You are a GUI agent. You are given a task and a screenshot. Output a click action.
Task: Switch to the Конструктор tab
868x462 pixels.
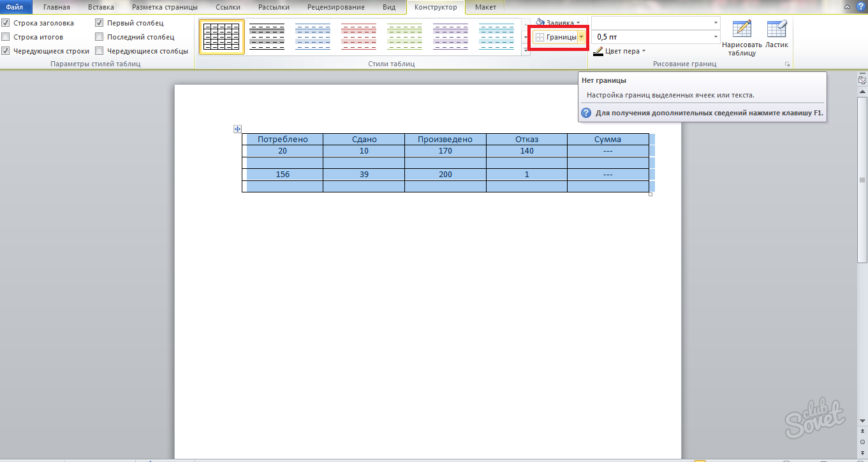pyautogui.click(x=436, y=7)
